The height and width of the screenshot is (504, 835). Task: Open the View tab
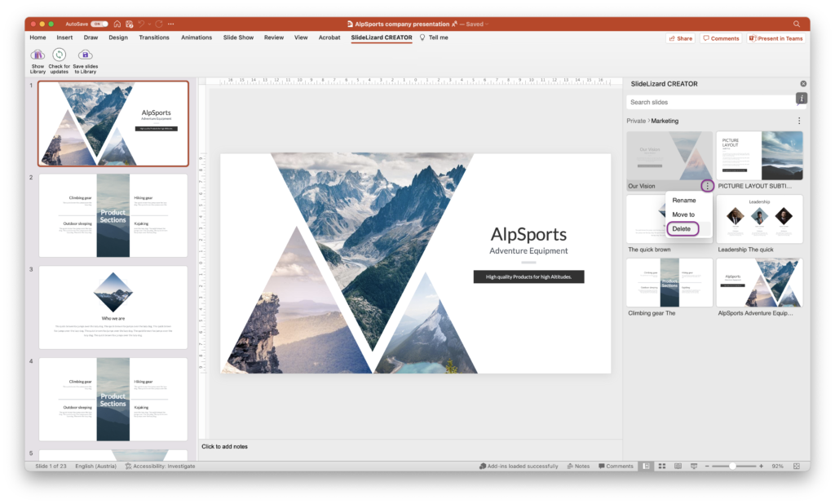301,38
